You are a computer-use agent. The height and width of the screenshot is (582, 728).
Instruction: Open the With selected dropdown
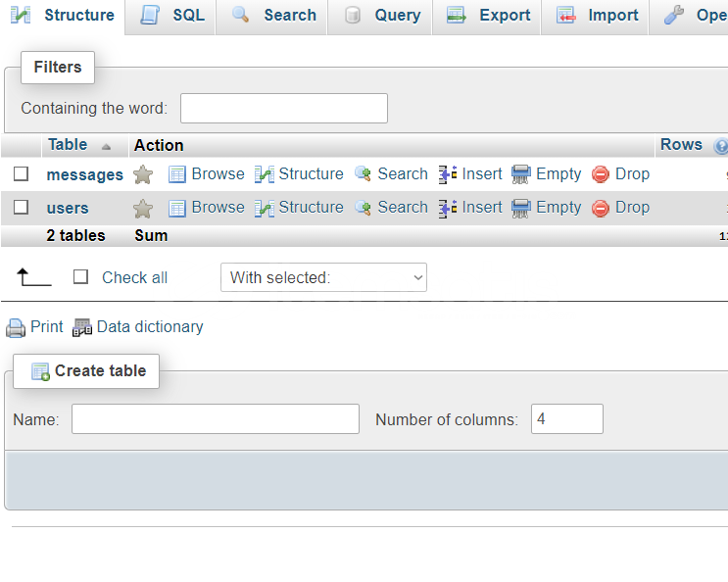coord(323,277)
